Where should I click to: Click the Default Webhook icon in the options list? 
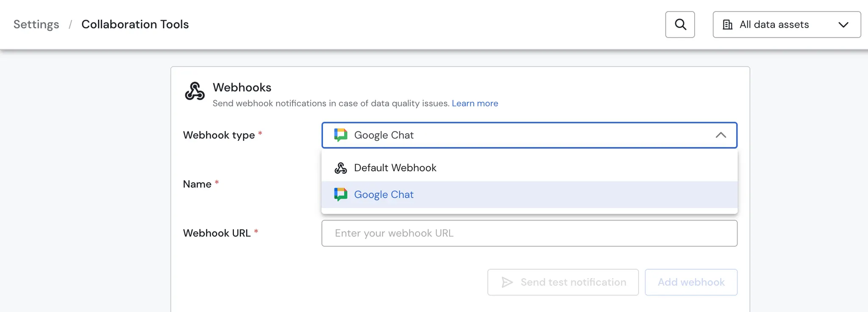(340, 168)
